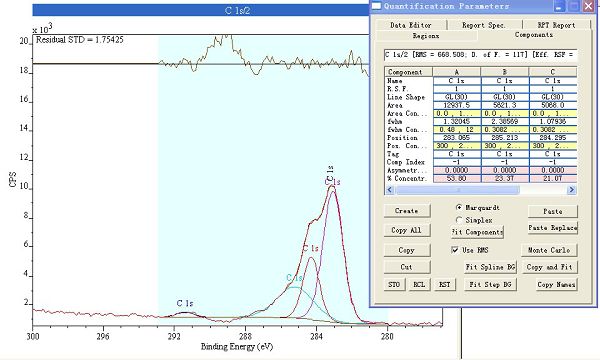The image size is (600, 360).
Task: Run Fit Components
Action: (x=478, y=232)
